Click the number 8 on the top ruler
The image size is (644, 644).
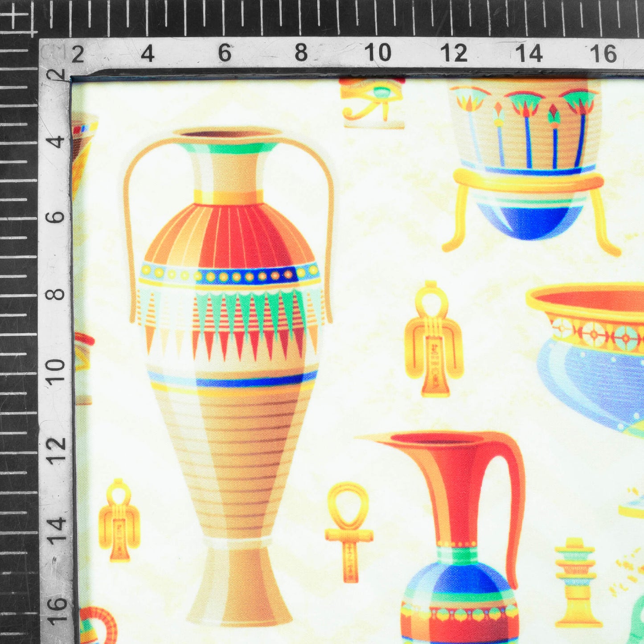[x=301, y=53]
